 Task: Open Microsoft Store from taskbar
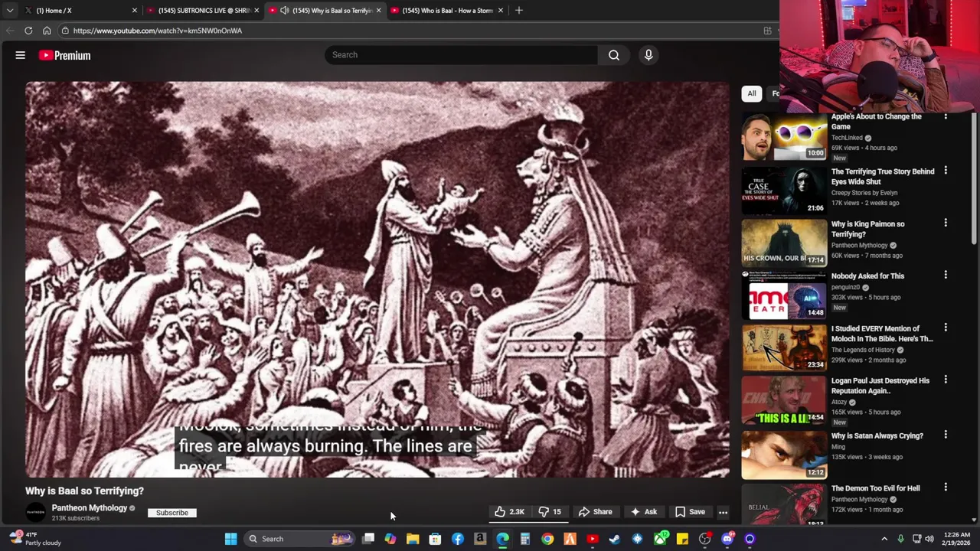[435, 539]
